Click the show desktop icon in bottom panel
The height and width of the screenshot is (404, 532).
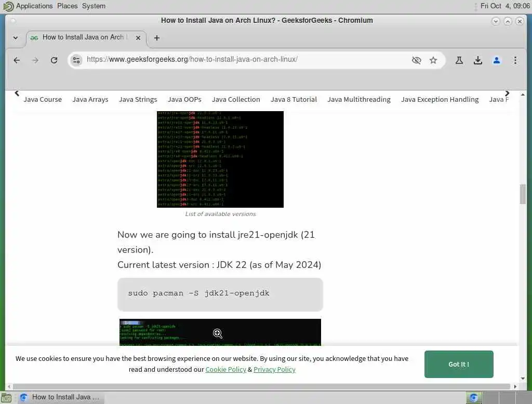point(6,398)
